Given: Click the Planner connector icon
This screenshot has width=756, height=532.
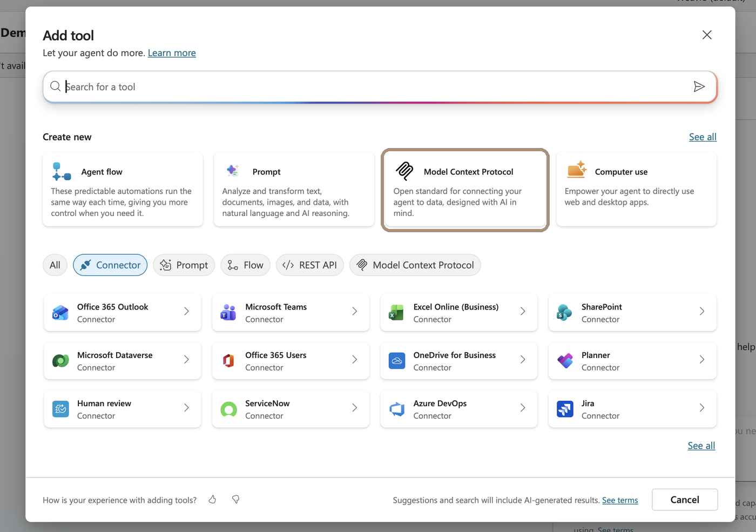Looking at the screenshot, I should [x=565, y=361].
